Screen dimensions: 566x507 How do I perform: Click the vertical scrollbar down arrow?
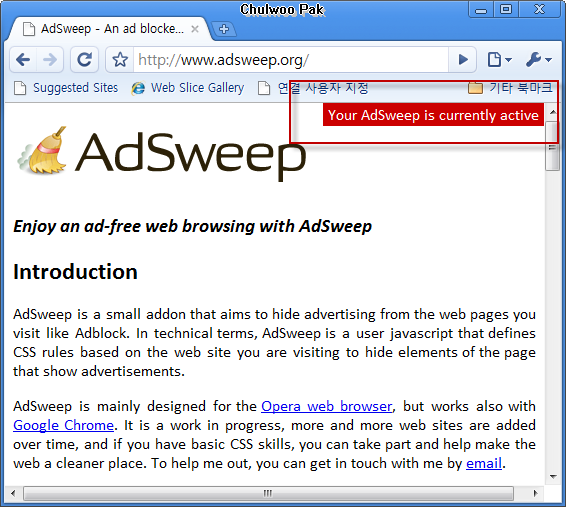(553, 477)
